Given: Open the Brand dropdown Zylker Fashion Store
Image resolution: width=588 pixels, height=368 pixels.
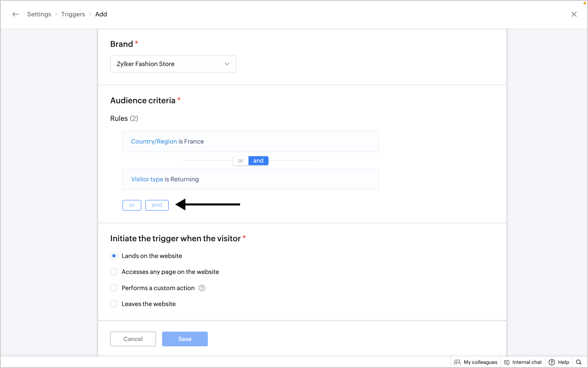Looking at the screenshot, I should pos(173,64).
